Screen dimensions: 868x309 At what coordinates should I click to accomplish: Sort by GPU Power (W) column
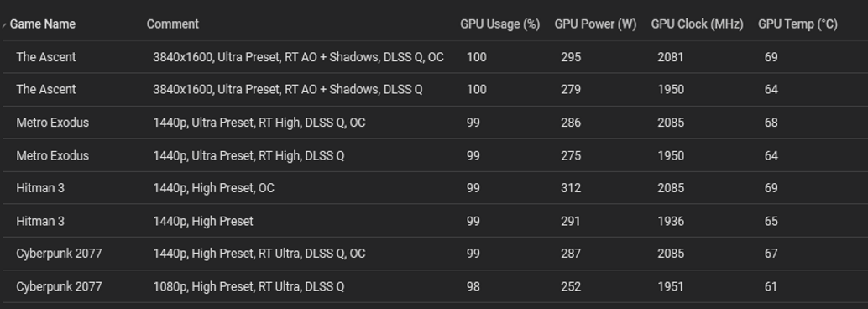[x=596, y=24]
